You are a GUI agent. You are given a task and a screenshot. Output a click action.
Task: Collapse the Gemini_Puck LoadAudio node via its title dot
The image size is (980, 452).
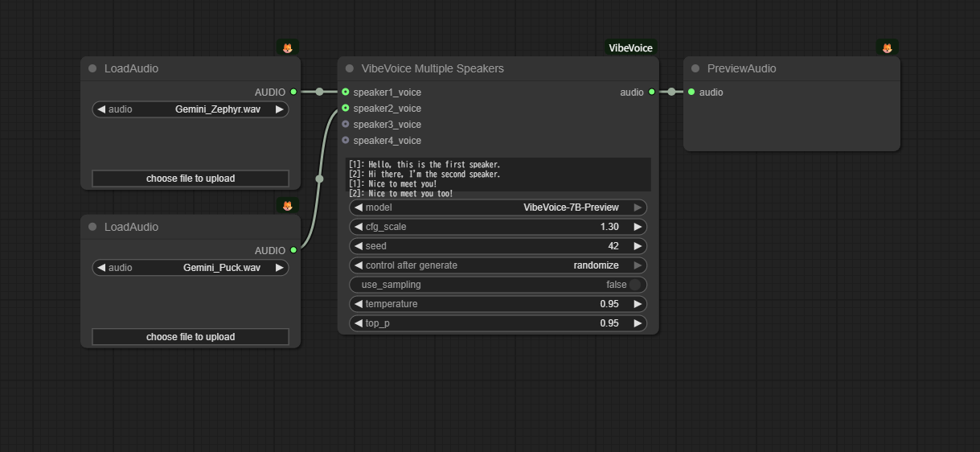tap(92, 227)
